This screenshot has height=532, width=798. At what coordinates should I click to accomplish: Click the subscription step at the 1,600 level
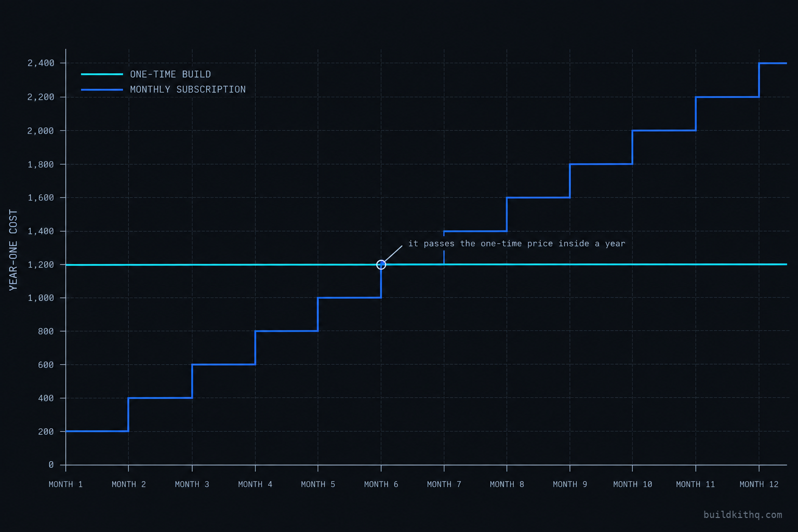click(x=538, y=197)
